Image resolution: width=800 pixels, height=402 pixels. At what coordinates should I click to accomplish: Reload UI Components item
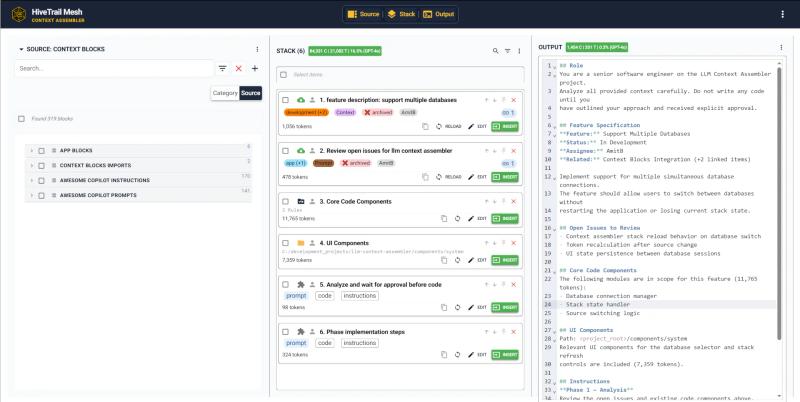(x=458, y=260)
